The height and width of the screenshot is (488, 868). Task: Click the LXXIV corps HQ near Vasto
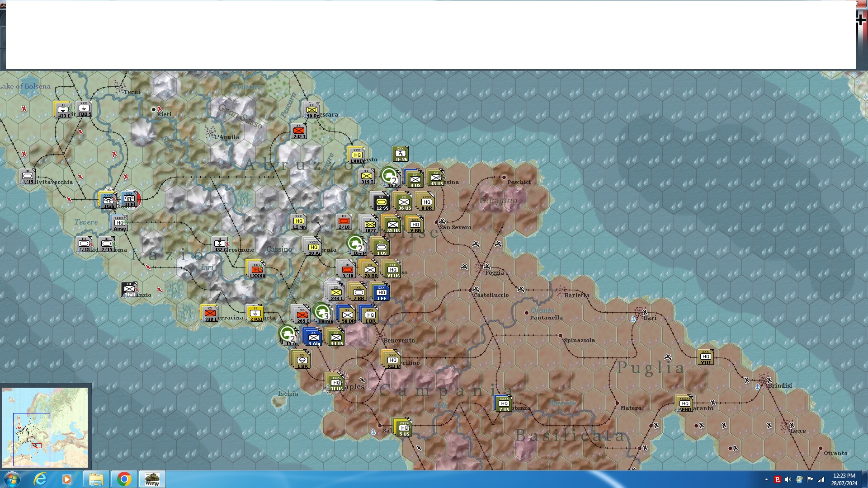357,155
